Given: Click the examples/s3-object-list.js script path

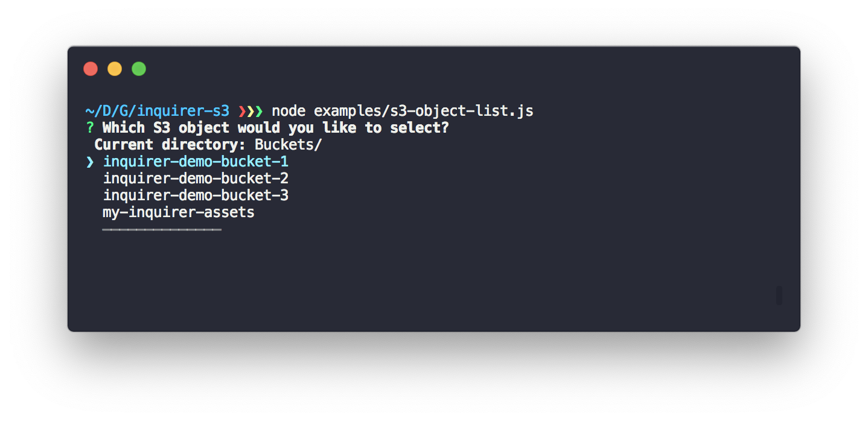Looking at the screenshot, I should click(423, 111).
